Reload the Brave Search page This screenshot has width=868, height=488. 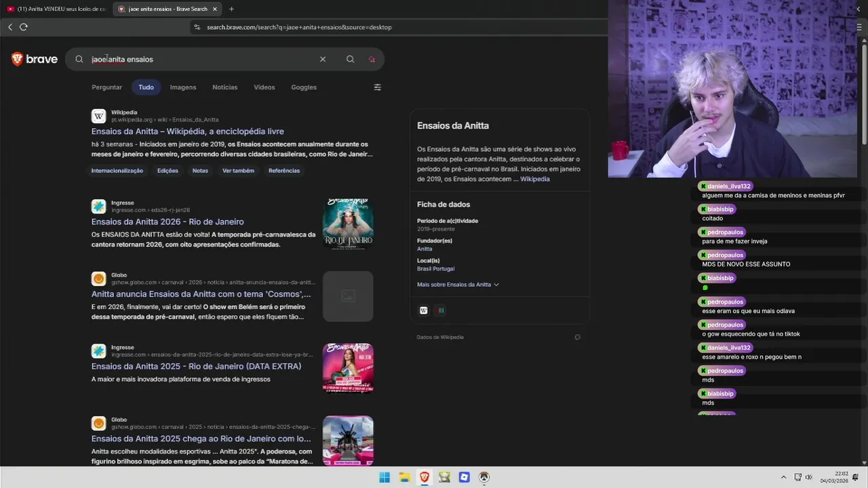click(x=24, y=27)
